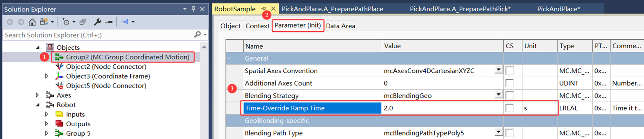The height and width of the screenshot is (139, 644).
Task: Enable the CS checkbox for Time-Override Ramp Time
Action: coord(510,108)
